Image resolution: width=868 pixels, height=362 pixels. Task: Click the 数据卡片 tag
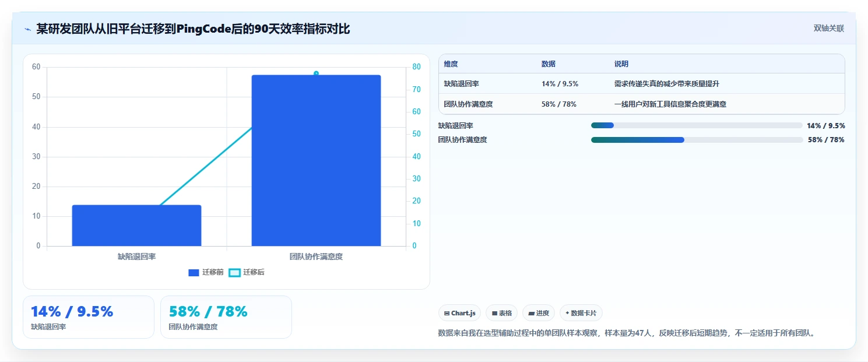click(581, 313)
